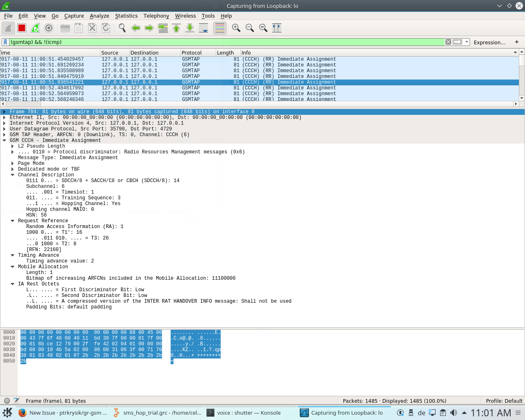This screenshot has height=420, width=525.
Task: Open the system volume control in tray
Action: tap(454, 413)
